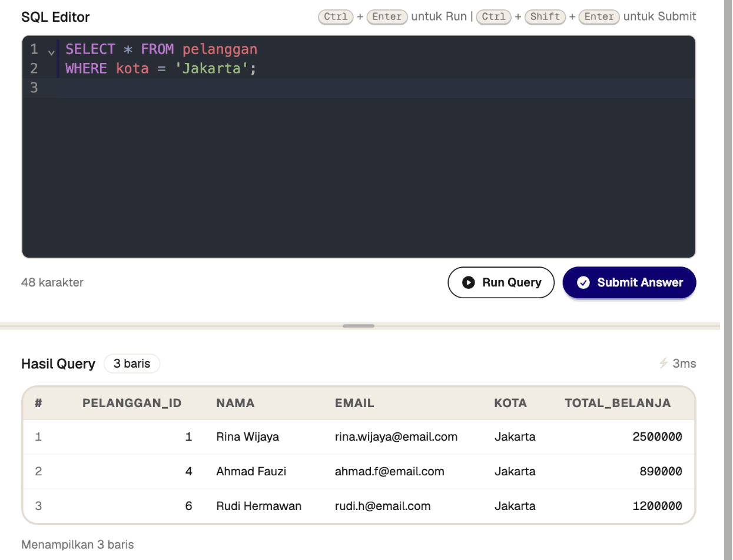Click the 3 baris badge
The height and width of the screenshot is (560, 733).
click(x=132, y=364)
